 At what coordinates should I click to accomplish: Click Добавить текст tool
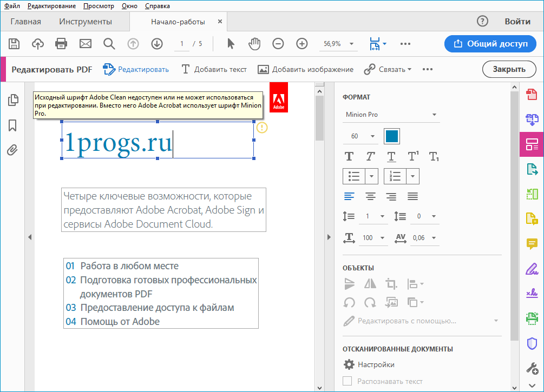pos(214,69)
